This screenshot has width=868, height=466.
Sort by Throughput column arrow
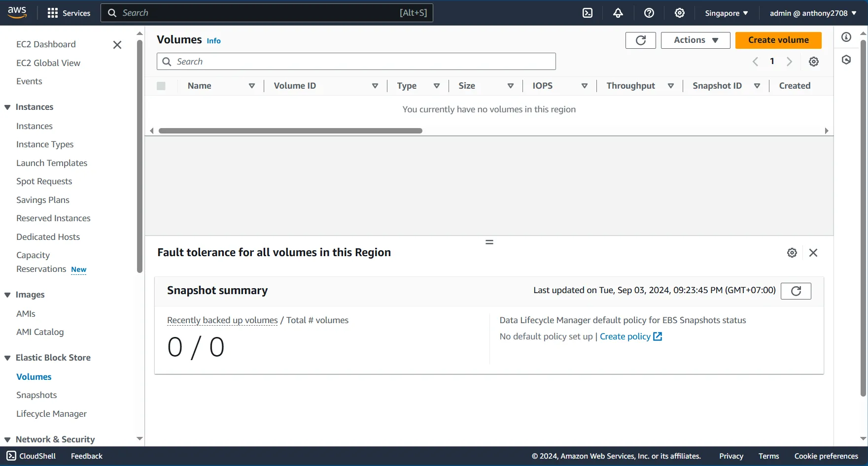point(671,86)
